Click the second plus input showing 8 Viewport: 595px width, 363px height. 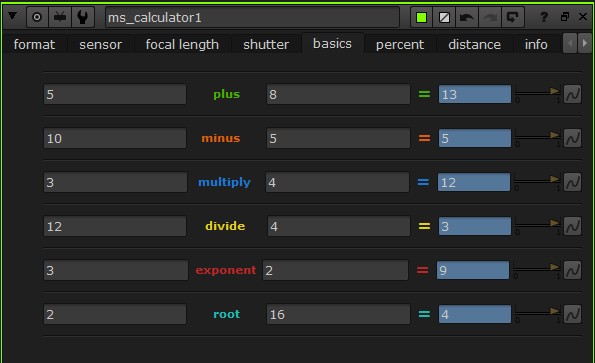[338, 94]
